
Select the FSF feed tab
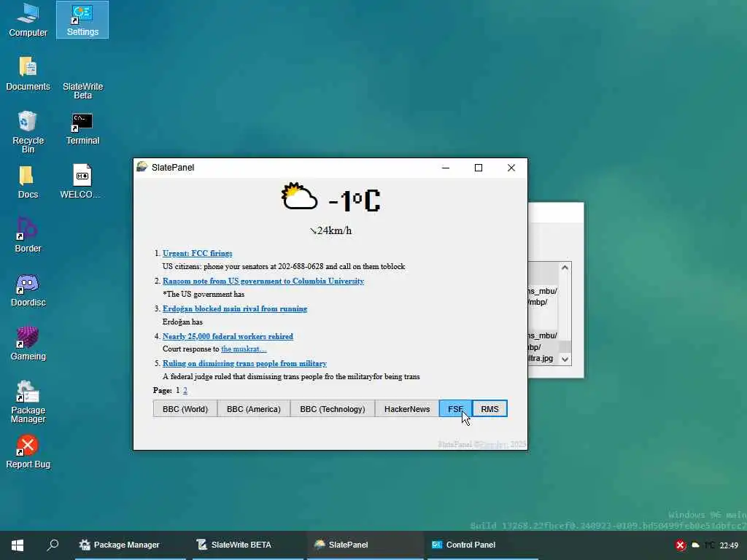[x=455, y=409]
